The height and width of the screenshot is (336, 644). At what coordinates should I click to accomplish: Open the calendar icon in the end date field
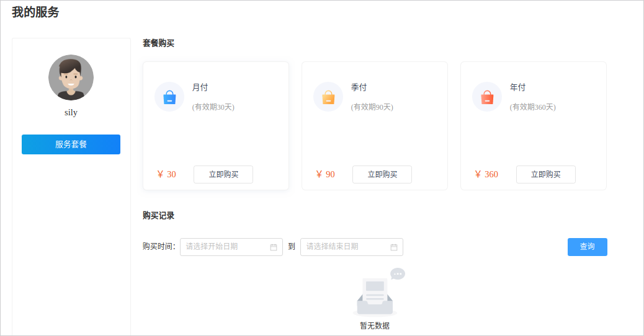(x=394, y=247)
